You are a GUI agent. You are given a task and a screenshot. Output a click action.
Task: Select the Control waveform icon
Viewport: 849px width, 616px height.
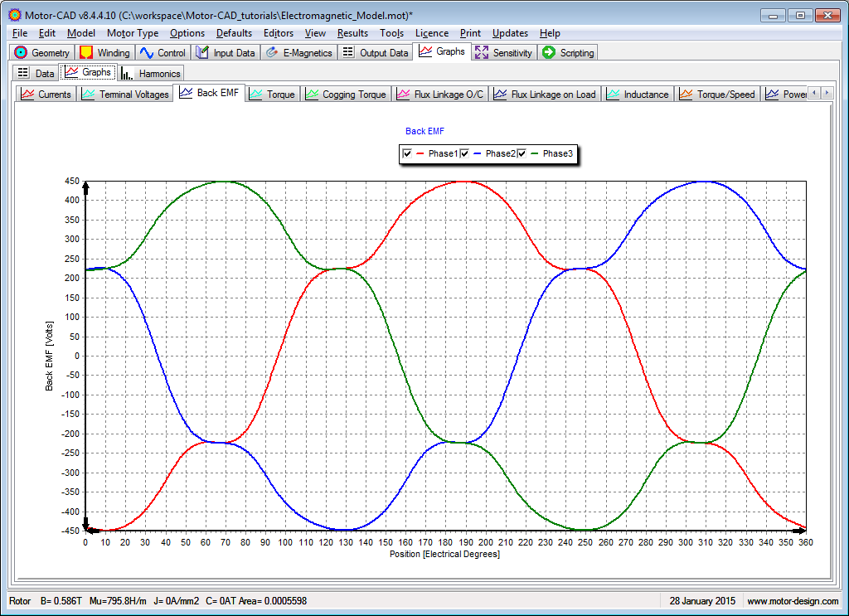point(147,52)
